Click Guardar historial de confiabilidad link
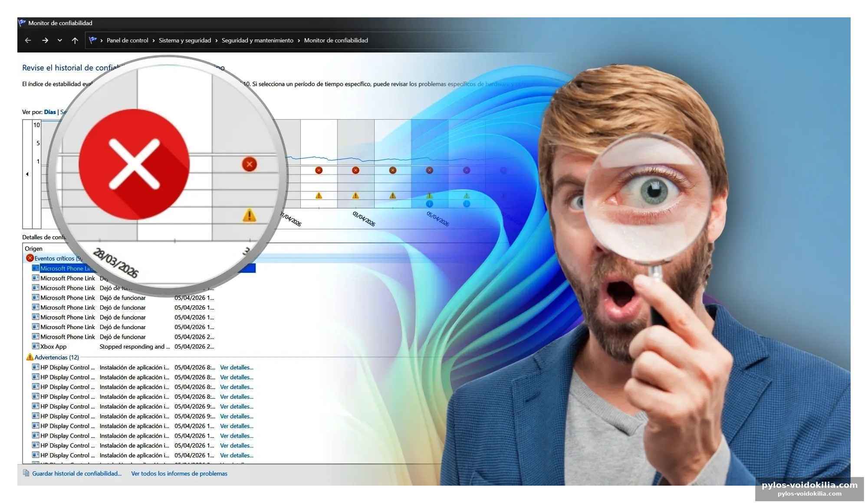Viewport: 868px width, 503px height. pyautogui.click(x=77, y=474)
